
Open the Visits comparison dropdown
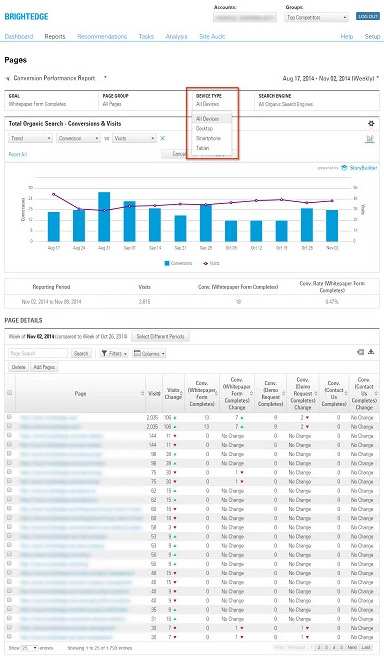click(x=134, y=138)
